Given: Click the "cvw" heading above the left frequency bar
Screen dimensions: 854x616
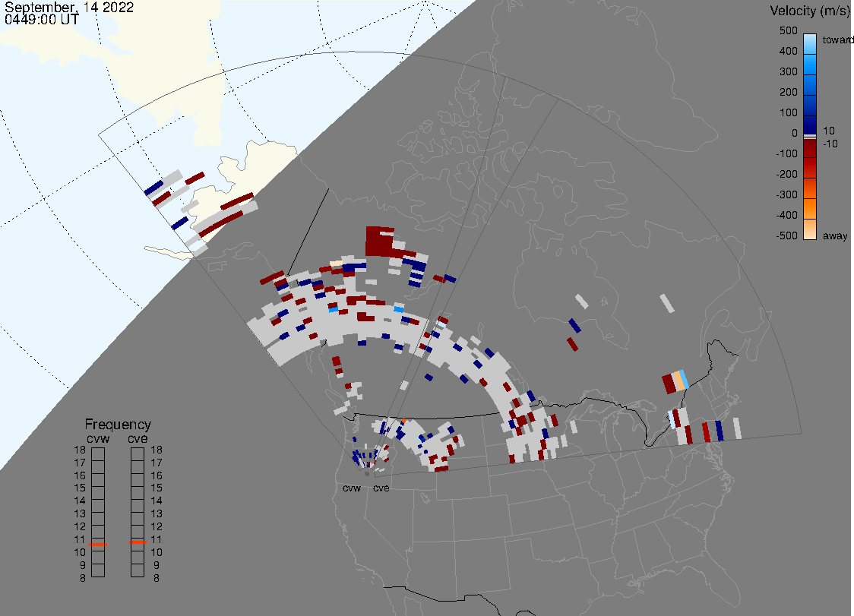Looking at the screenshot, I should (x=98, y=438).
